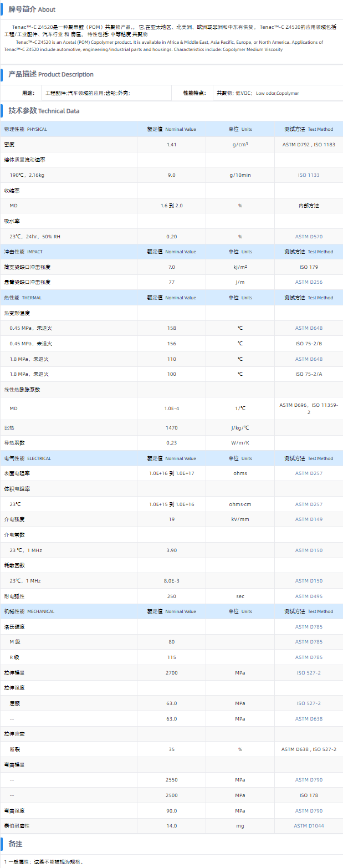The height and width of the screenshot is (868, 343).
Task: Click the ASTM D570 water absorption method link
Action: pos(309,237)
